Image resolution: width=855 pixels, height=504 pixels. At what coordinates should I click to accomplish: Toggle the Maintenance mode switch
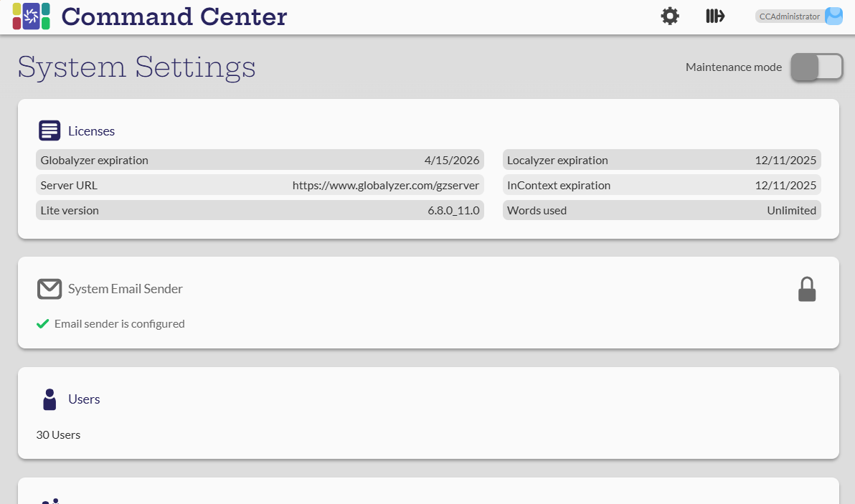(816, 67)
